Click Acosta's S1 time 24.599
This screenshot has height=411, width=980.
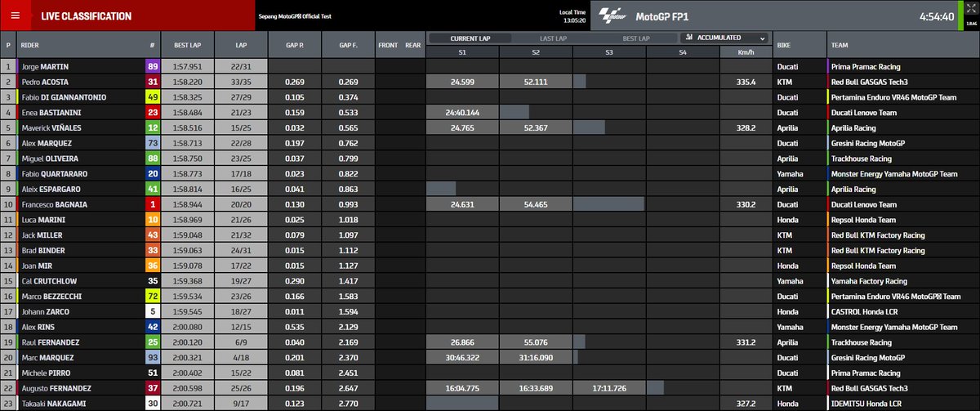[462, 82]
